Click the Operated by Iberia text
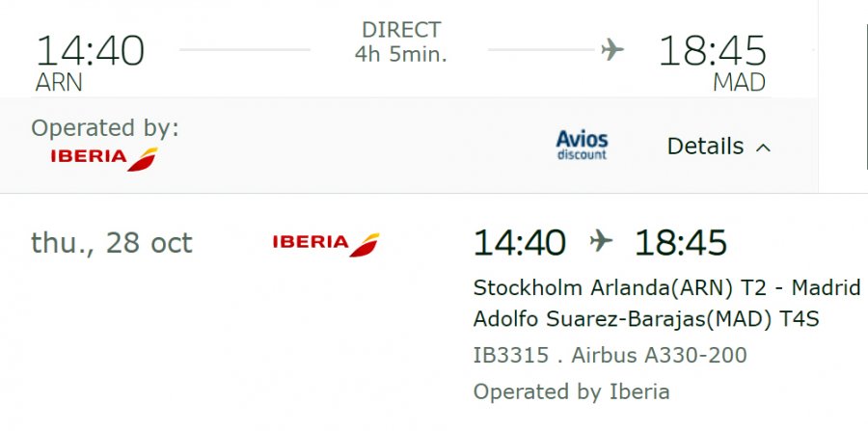The height and width of the screenshot is (431, 868). click(x=571, y=391)
